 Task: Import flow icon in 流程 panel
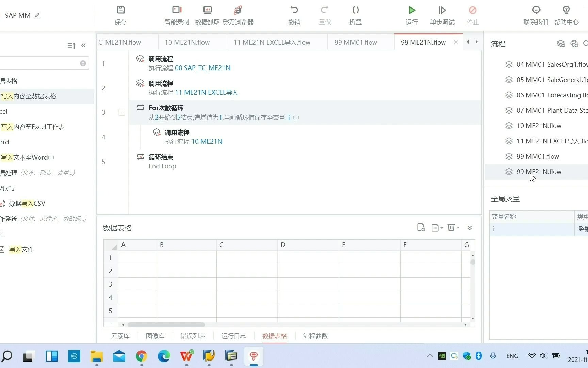coord(574,44)
